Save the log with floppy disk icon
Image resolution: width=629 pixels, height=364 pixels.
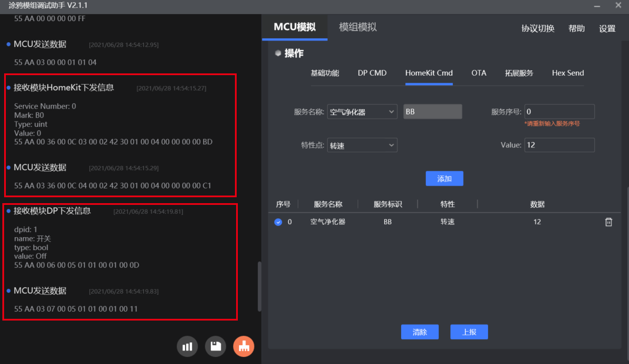(x=216, y=346)
